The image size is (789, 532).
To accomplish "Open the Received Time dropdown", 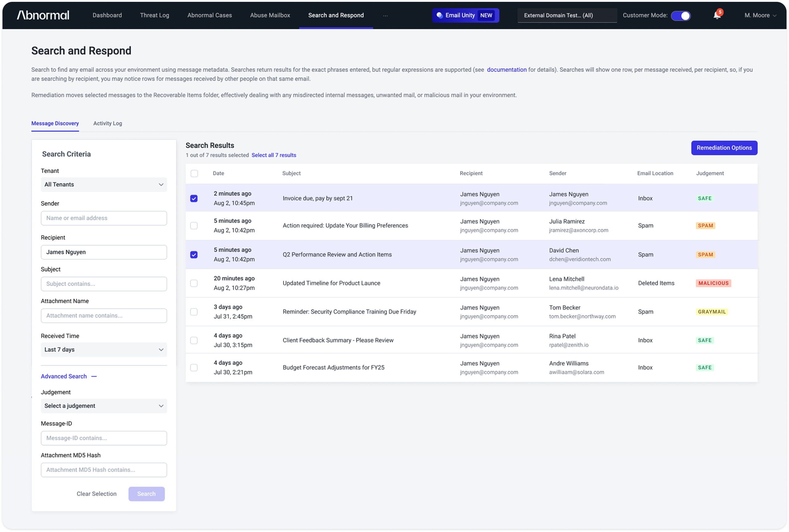I will pyautogui.click(x=104, y=350).
